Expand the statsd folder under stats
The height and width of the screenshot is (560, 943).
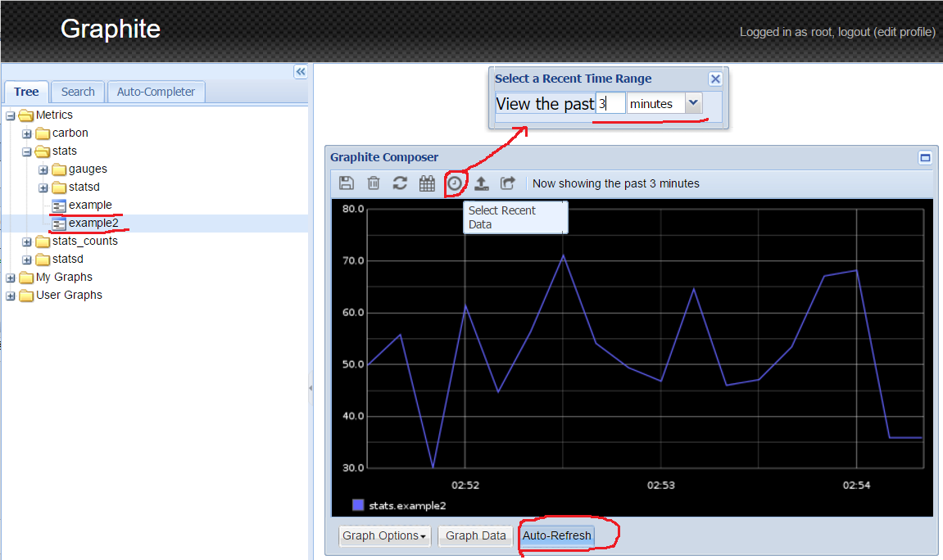tap(43, 187)
